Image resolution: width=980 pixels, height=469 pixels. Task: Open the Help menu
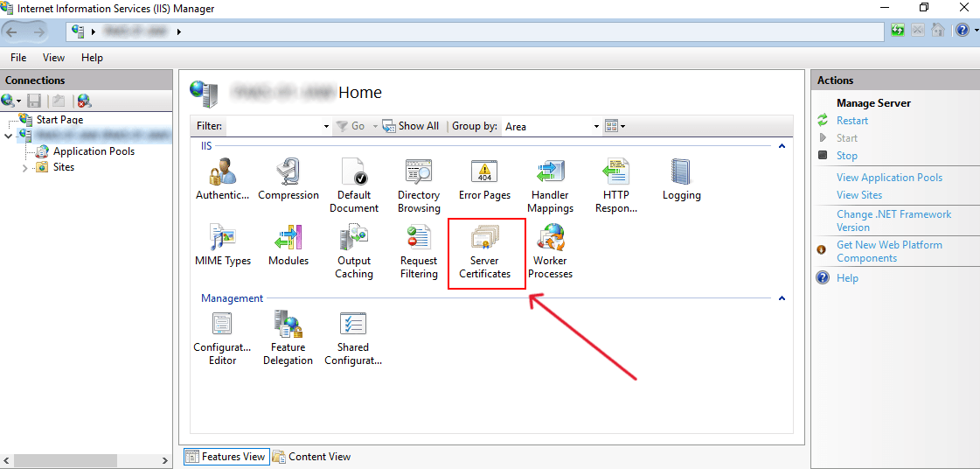point(92,58)
